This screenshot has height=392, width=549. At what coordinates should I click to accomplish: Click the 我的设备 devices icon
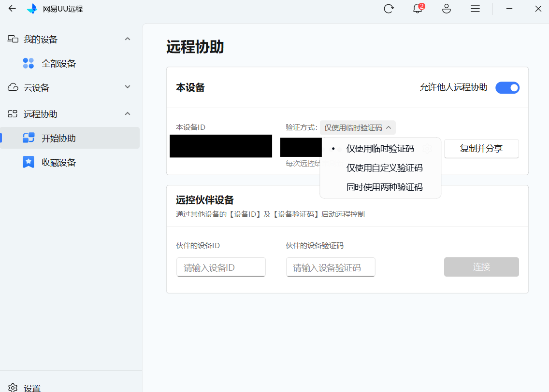point(13,39)
